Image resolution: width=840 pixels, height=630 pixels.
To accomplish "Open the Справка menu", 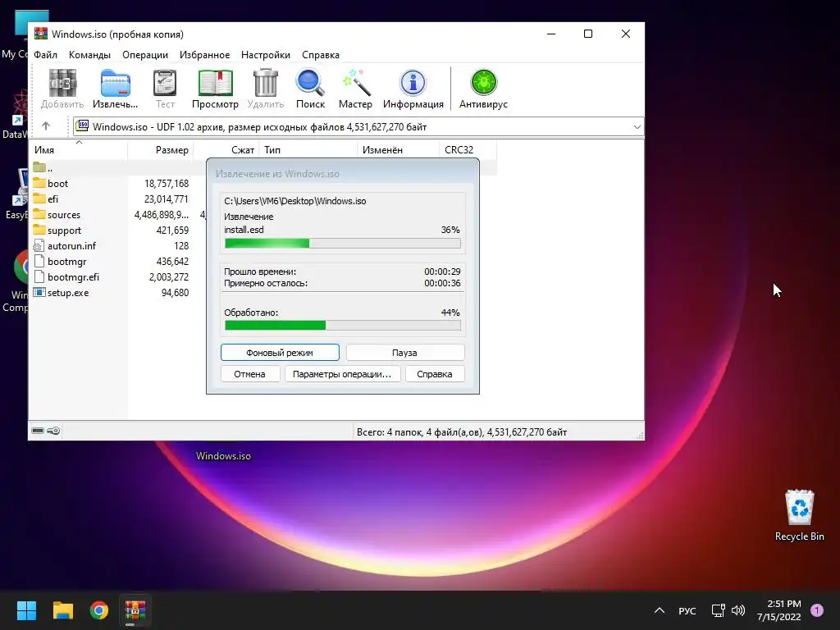I will 321,55.
